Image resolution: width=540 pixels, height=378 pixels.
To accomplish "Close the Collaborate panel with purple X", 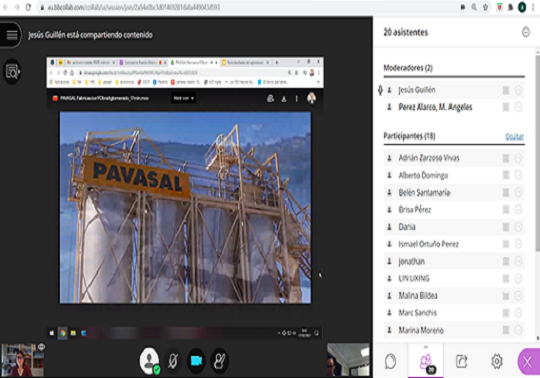I will click(528, 362).
